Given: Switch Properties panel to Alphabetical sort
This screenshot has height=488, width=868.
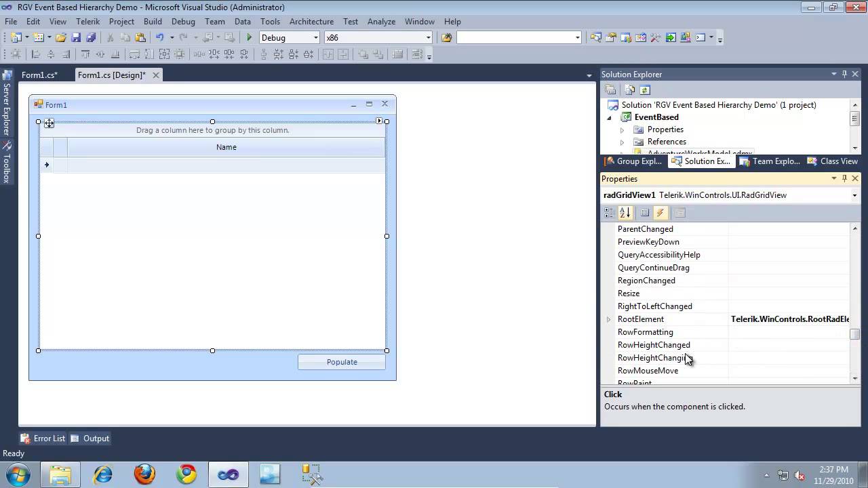Looking at the screenshot, I should pos(625,213).
